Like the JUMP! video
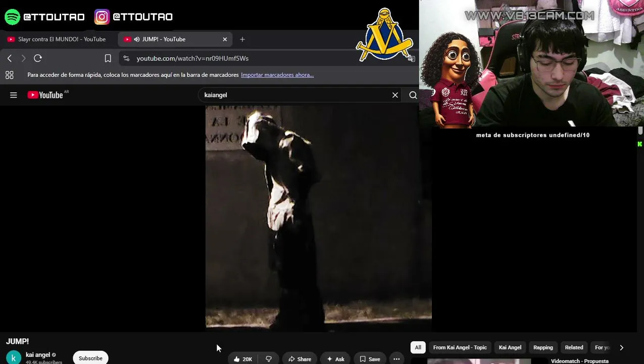Image resolution: width=644 pixels, height=364 pixels. (x=243, y=359)
